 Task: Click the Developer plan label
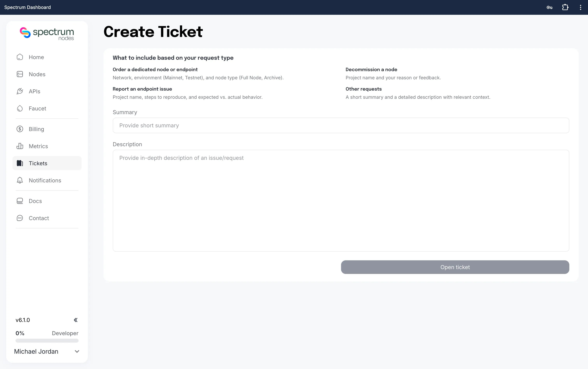(65, 333)
